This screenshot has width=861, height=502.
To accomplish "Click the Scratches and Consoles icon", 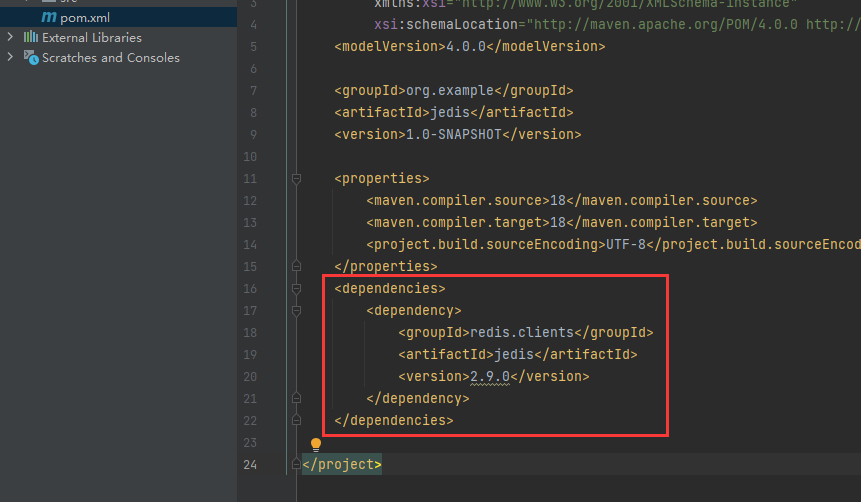I will [30, 58].
